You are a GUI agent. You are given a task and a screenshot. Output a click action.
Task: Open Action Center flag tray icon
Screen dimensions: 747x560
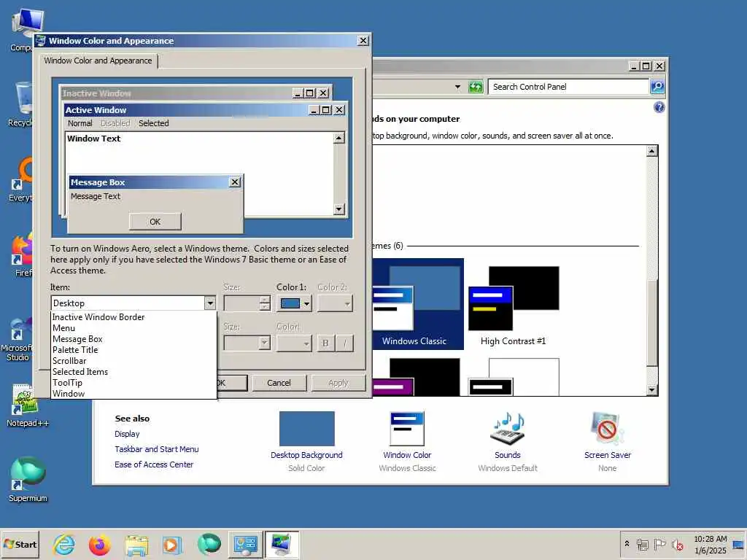click(659, 544)
